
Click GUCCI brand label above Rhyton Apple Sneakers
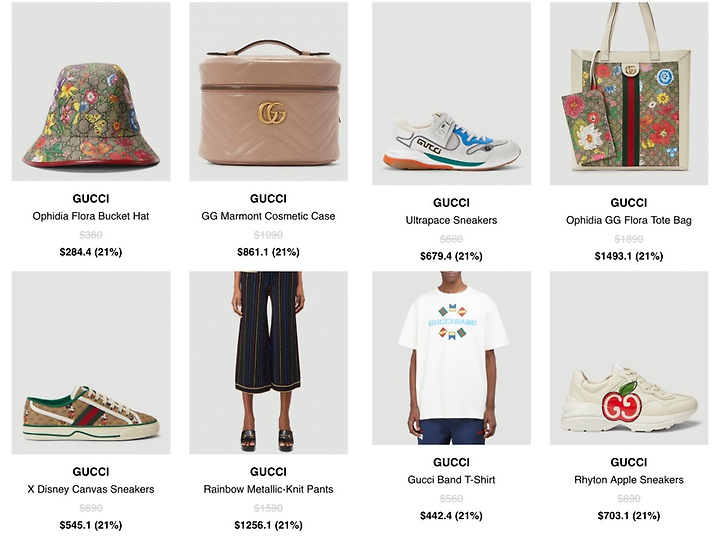point(629,463)
